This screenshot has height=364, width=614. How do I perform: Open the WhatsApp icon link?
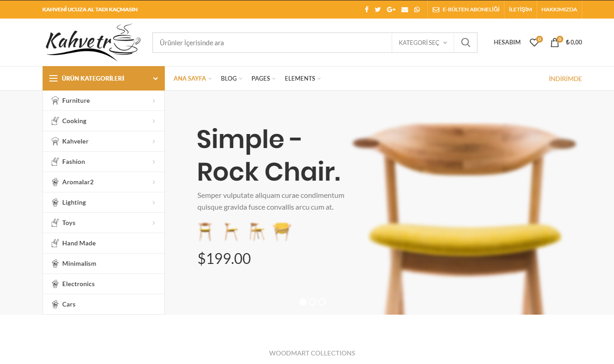(x=417, y=10)
